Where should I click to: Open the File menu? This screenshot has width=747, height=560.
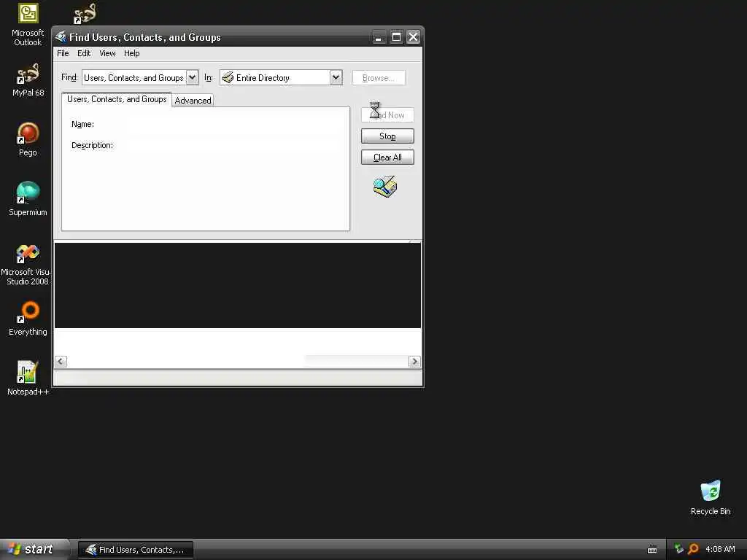[x=63, y=53]
